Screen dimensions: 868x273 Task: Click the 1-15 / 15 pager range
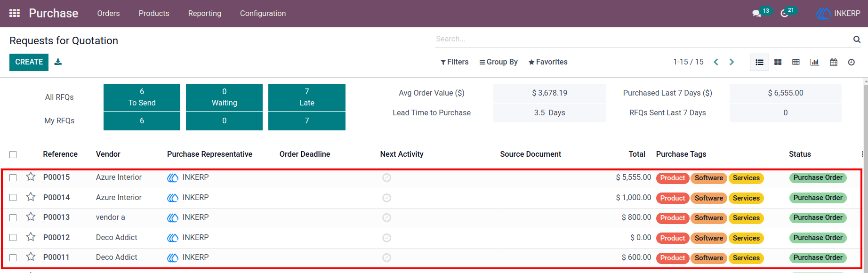tap(688, 62)
